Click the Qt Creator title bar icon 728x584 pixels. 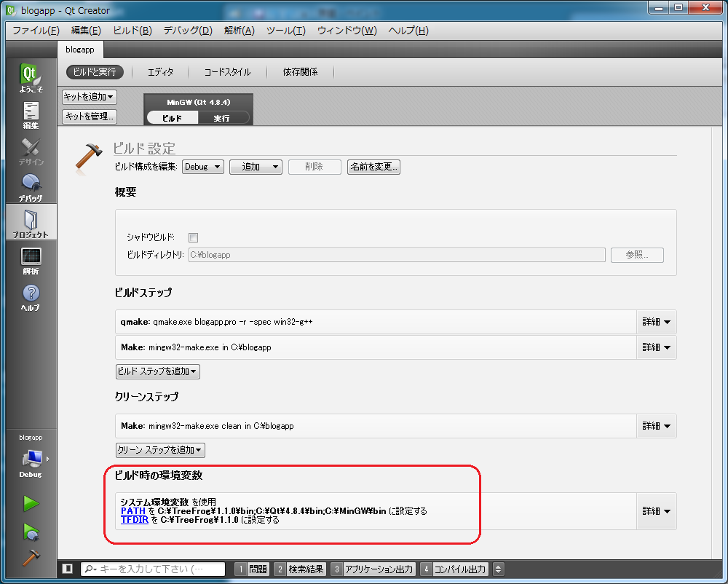click(9, 9)
